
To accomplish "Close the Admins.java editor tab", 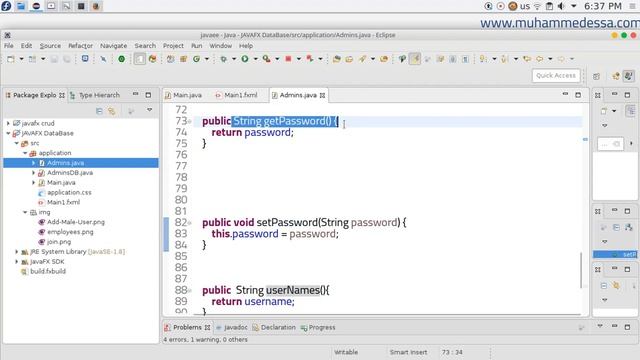I will coord(322,95).
